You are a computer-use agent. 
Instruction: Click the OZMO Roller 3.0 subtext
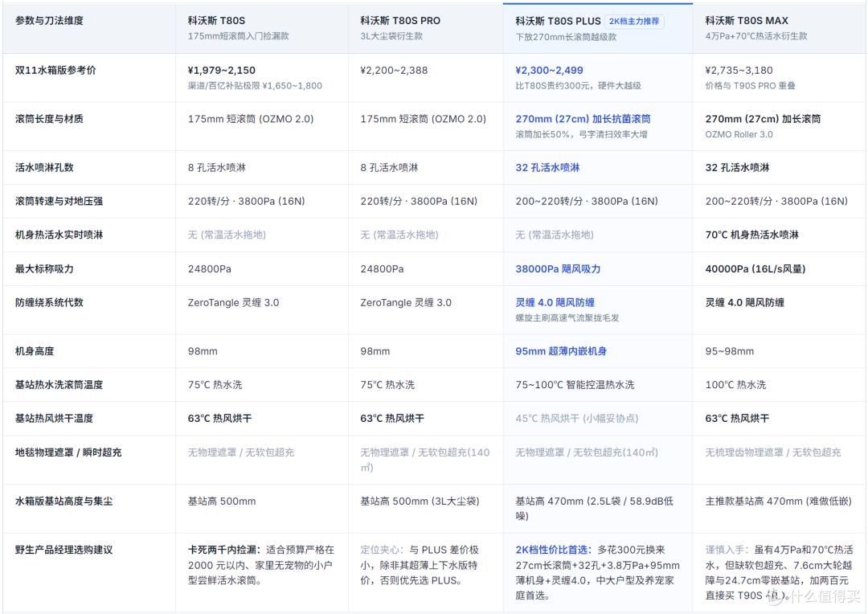click(739, 134)
